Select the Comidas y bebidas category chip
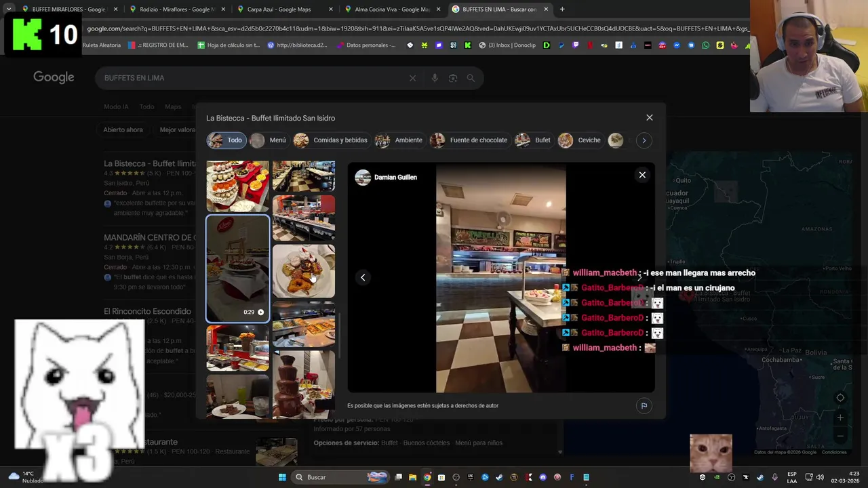The height and width of the screenshot is (488, 868). (x=331, y=140)
